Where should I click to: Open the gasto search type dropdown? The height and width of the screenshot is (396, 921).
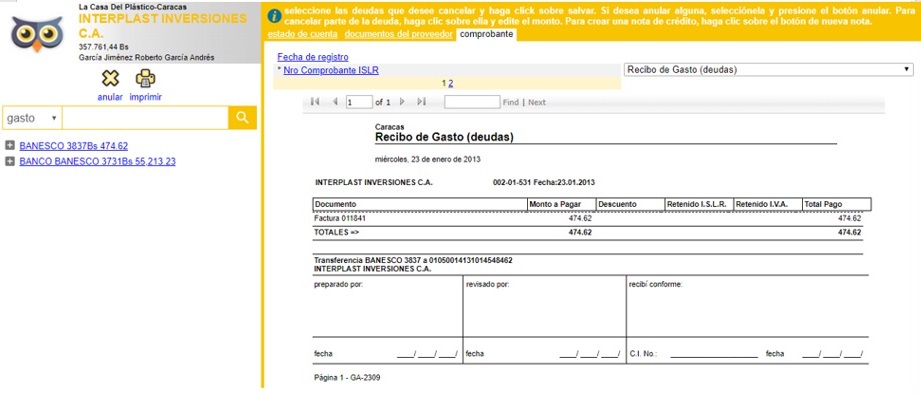[32, 118]
